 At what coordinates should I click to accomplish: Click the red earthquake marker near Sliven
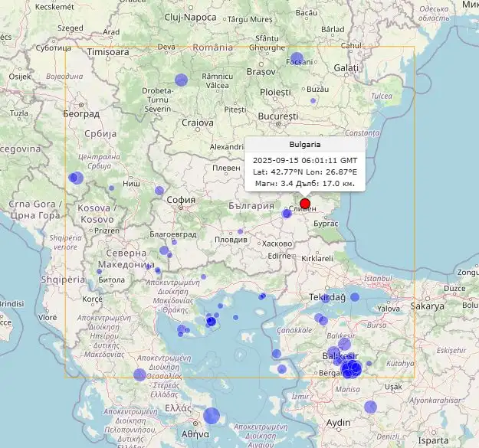coord(305,204)
